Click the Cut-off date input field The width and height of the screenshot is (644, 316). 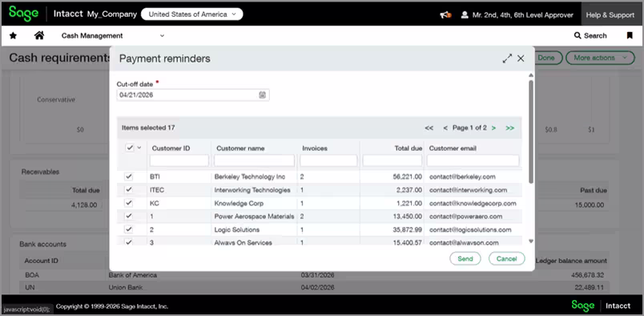pos(193,95)
